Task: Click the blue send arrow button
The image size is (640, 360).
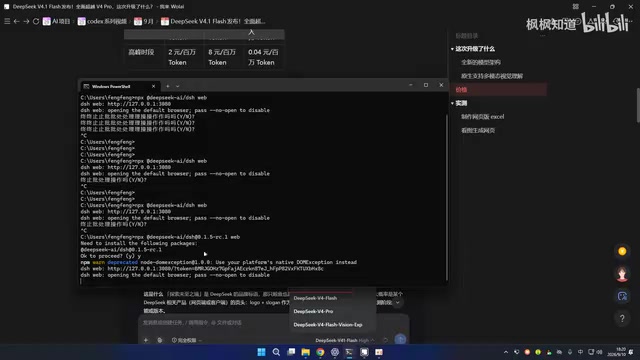Action: pos(400,339)
